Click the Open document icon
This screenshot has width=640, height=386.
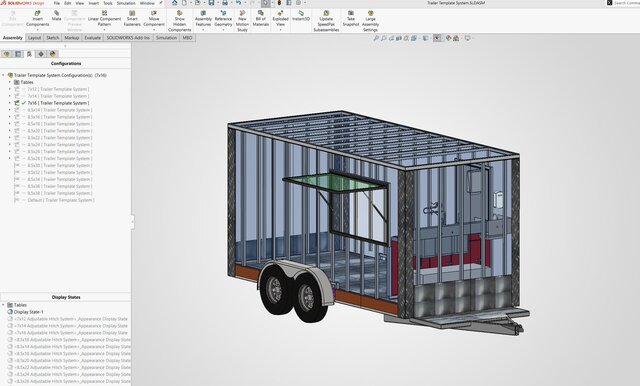point(198,3)
